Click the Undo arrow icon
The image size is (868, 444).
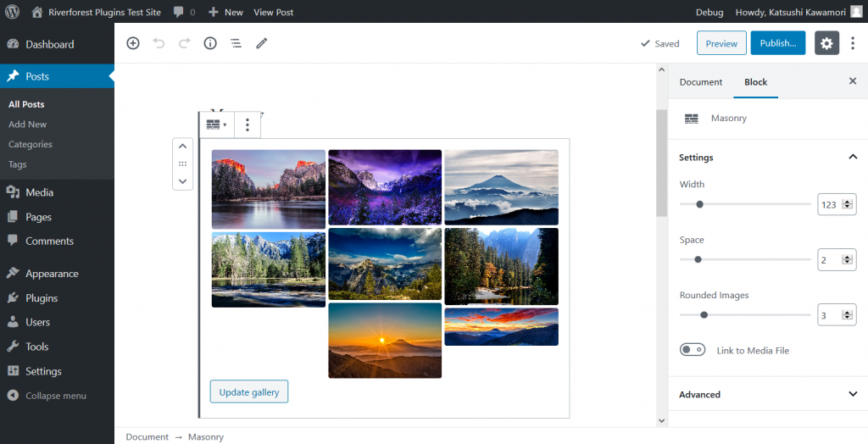pyautogui.click(x=159, y=43)
